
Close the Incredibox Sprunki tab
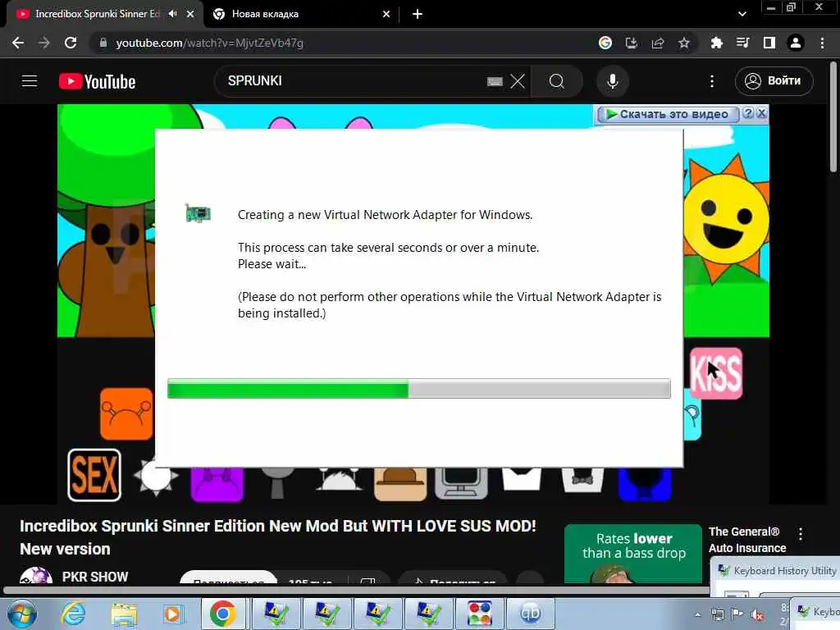(x=190, y=14)
